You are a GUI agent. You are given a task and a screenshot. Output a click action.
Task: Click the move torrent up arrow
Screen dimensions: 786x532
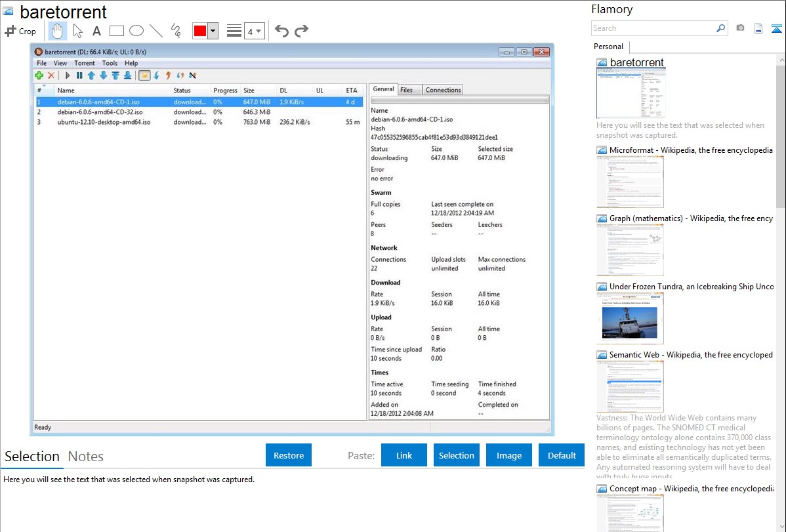(x=91, y=75)
